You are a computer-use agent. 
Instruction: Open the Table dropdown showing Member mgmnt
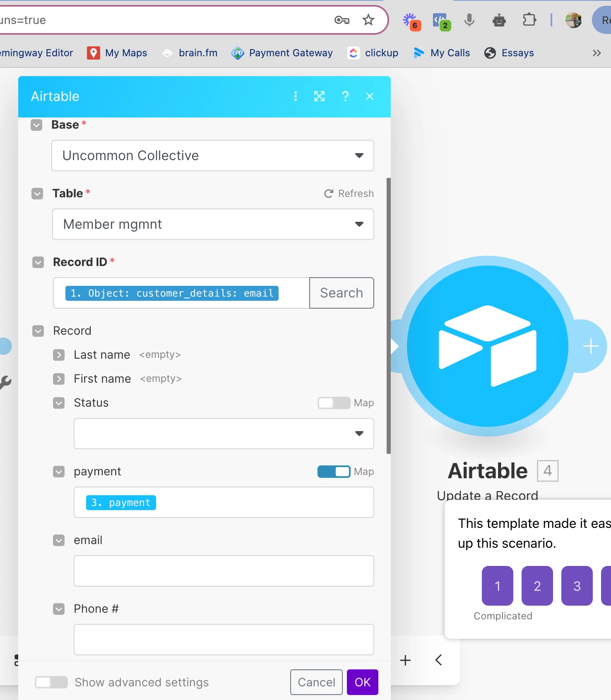(213, 224)
